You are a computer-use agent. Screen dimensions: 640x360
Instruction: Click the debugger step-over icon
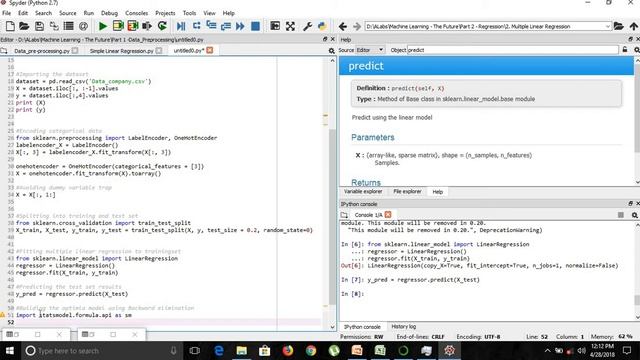(196, 26)
